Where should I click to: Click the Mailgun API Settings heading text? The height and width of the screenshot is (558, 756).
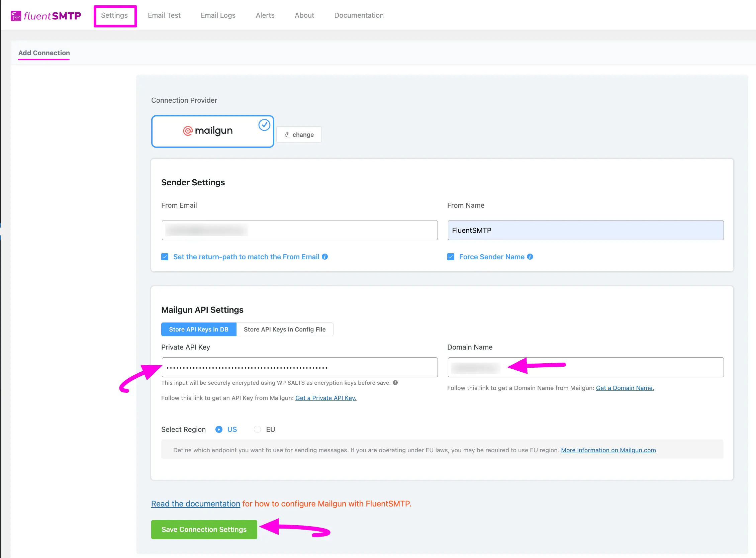tap(202, 310)
